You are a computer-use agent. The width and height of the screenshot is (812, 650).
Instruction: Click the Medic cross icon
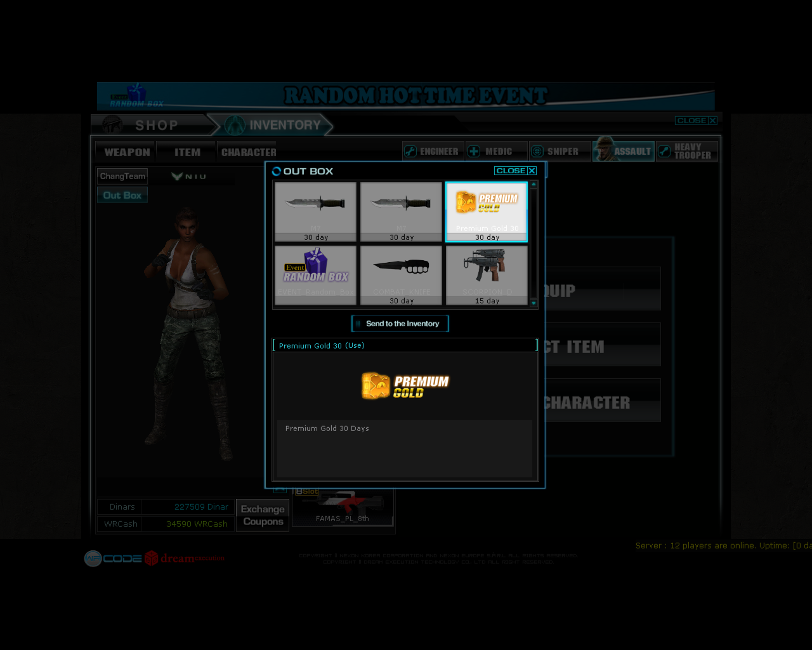tap(474, 151)
